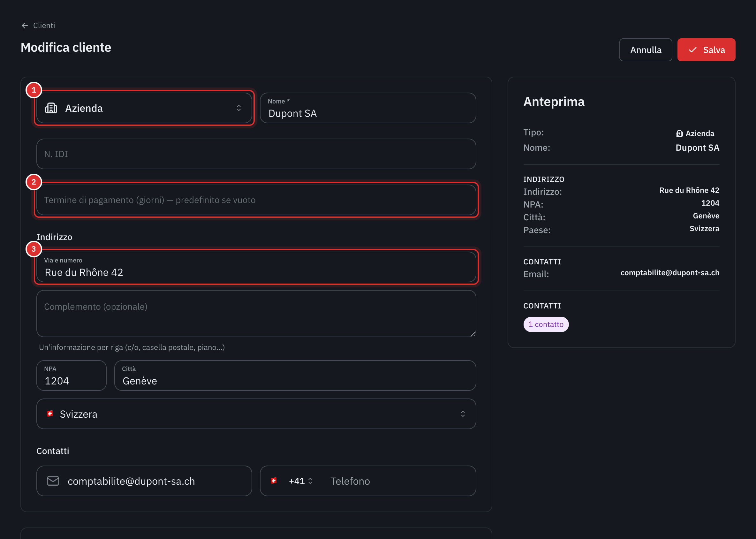The image size is (756, 539).
Task: Click the resize handle of the Complemento textarea
Action: 473,334
